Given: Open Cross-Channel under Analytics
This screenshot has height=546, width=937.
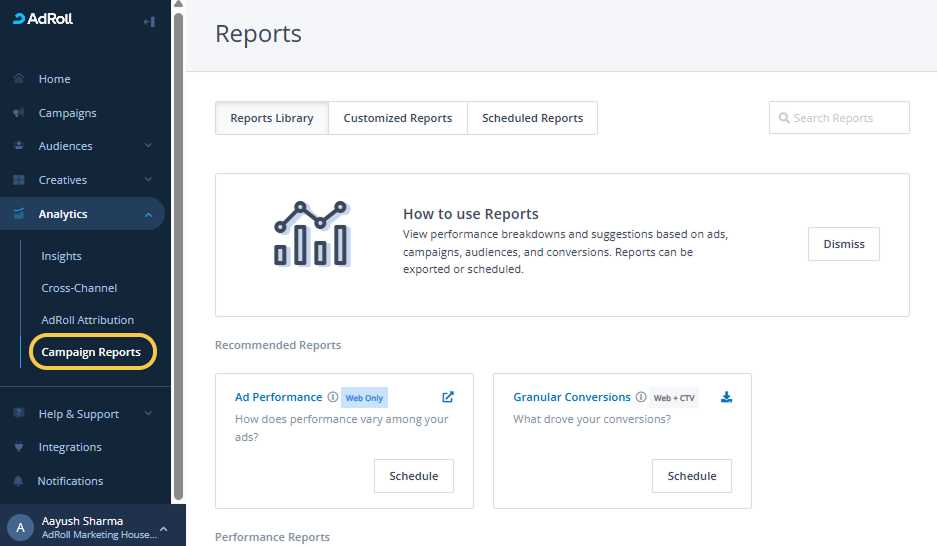Looking at the screenshot, I should [79, 288].
